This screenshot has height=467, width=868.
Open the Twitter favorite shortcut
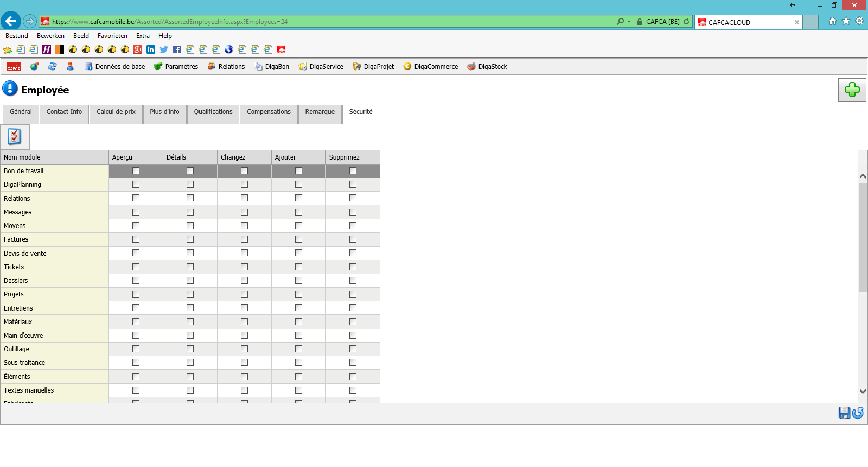point(164,49)
